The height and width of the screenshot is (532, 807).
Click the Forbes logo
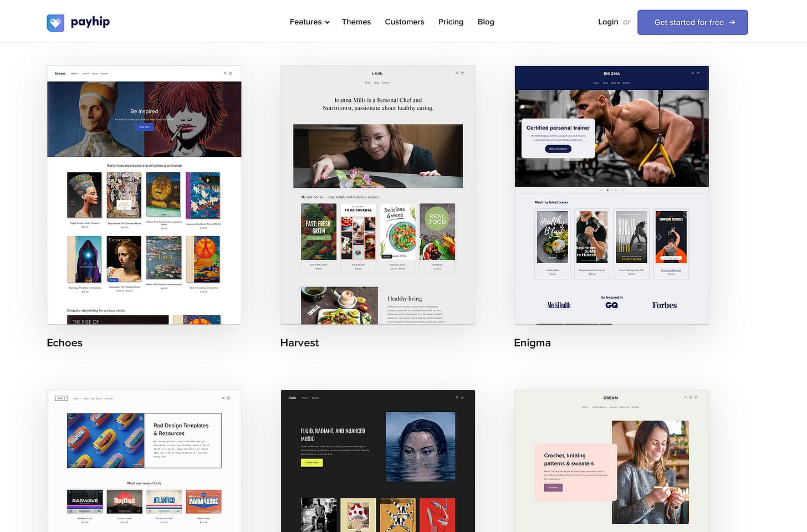665,305
